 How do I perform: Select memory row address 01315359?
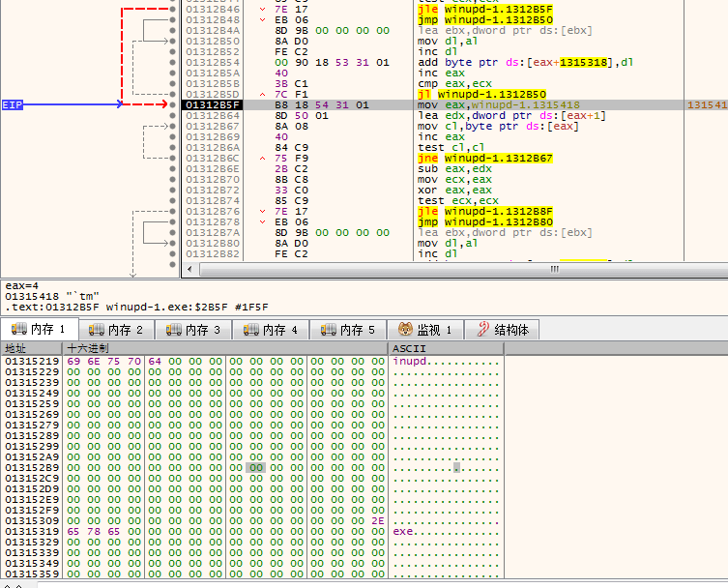[32, 574]
